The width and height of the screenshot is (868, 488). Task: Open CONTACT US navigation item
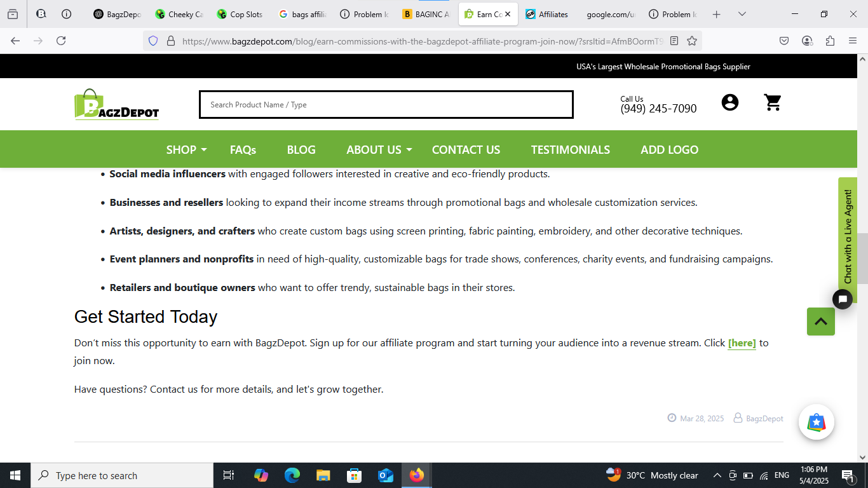pos(466,149)
